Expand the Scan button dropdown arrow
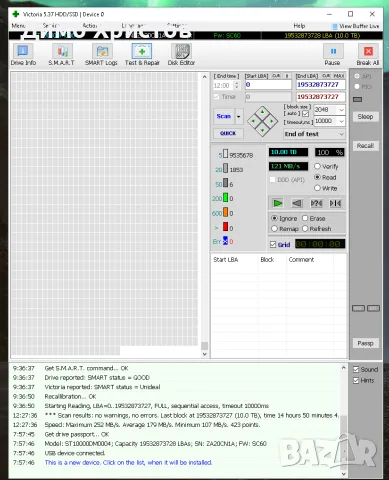 coord(238,116)
